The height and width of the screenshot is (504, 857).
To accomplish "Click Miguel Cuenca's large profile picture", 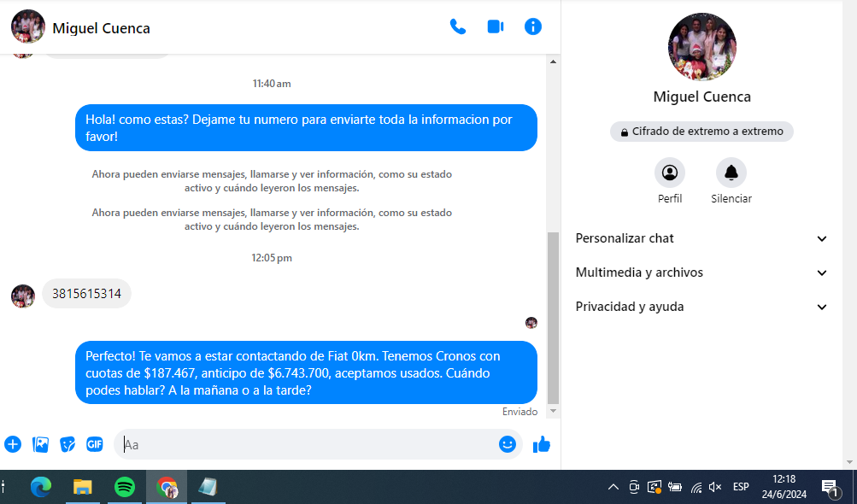I will tap(701, 47).
